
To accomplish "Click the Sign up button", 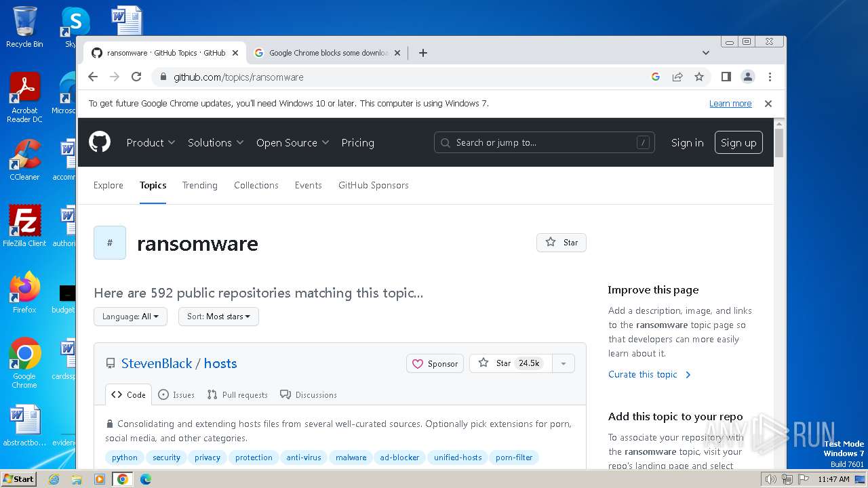I will (738, 143).
